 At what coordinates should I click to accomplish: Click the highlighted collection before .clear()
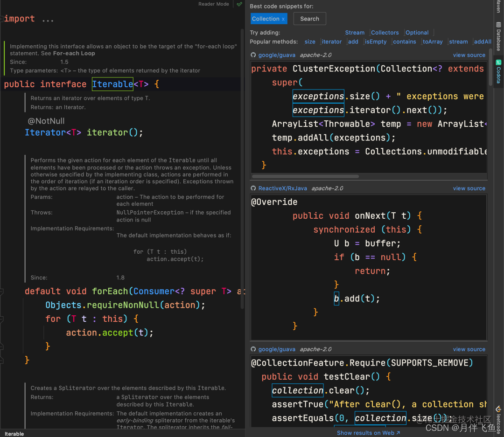point(298,391)
